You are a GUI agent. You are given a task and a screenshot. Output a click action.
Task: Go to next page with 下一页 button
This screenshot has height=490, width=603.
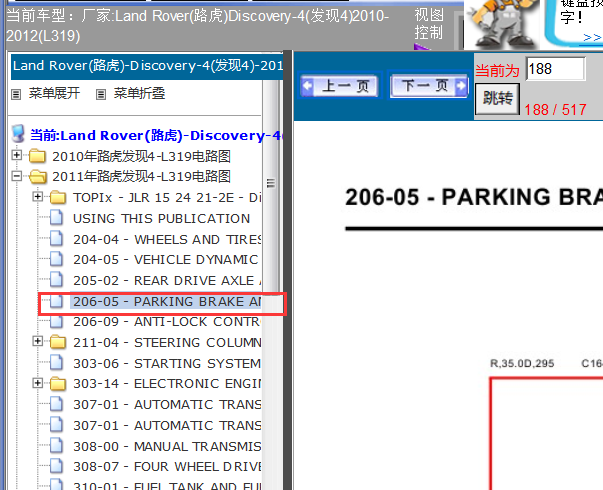[x=429, y=85]
